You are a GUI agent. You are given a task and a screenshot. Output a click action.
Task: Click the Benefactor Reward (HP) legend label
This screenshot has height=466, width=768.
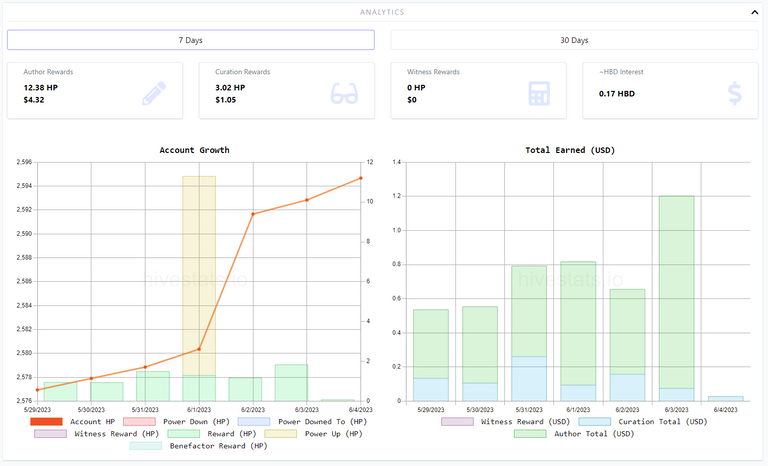[x=218, y=446]
